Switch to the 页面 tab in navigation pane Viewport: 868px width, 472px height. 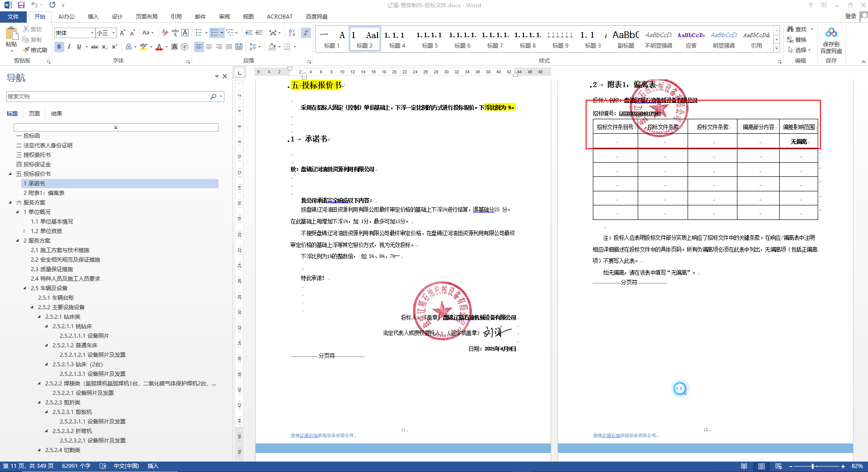pyautogui.click(x=34, y=114)
